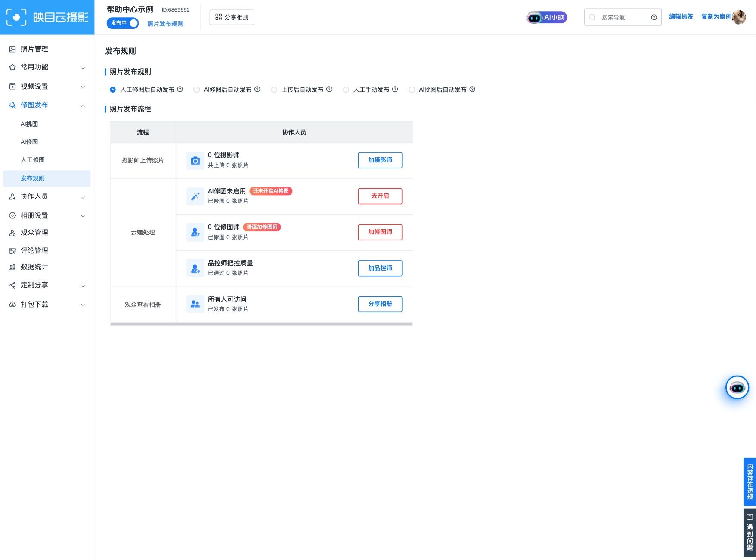This screenshot has width=756, height=560.
Task: Click the user avatar photo
Action: click(x=739, y=17)
